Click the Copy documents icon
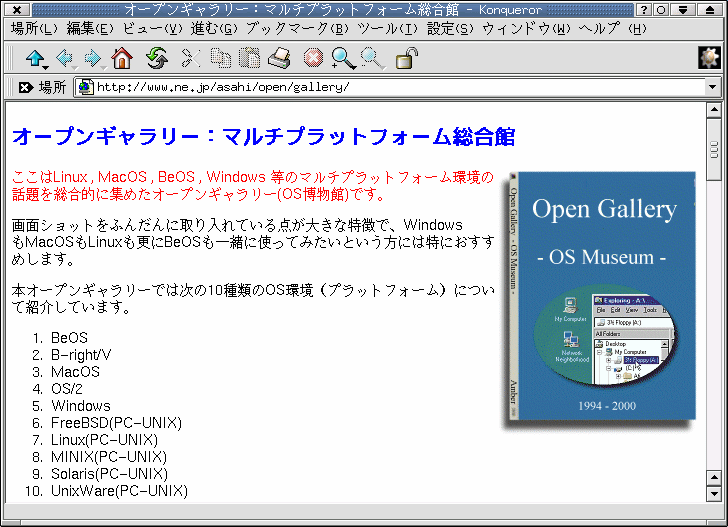Viewport: 728px width, 527px height. (221, 59)
